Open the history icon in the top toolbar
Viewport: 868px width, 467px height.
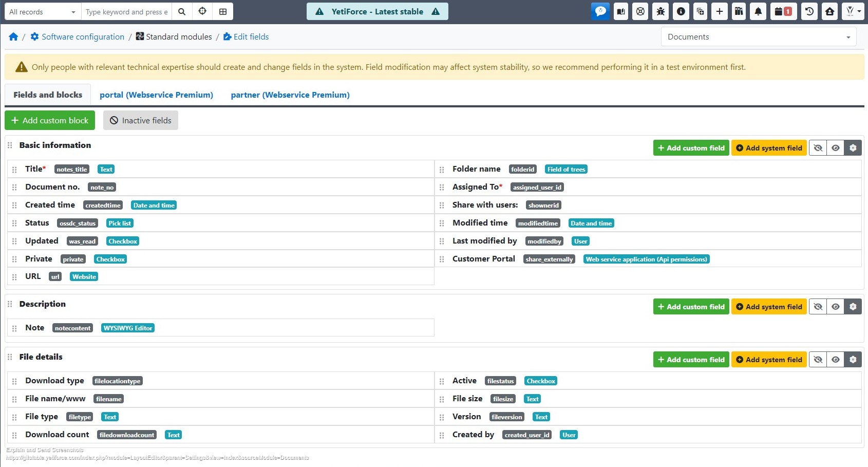pyautogui.click(x=809, y=11)
